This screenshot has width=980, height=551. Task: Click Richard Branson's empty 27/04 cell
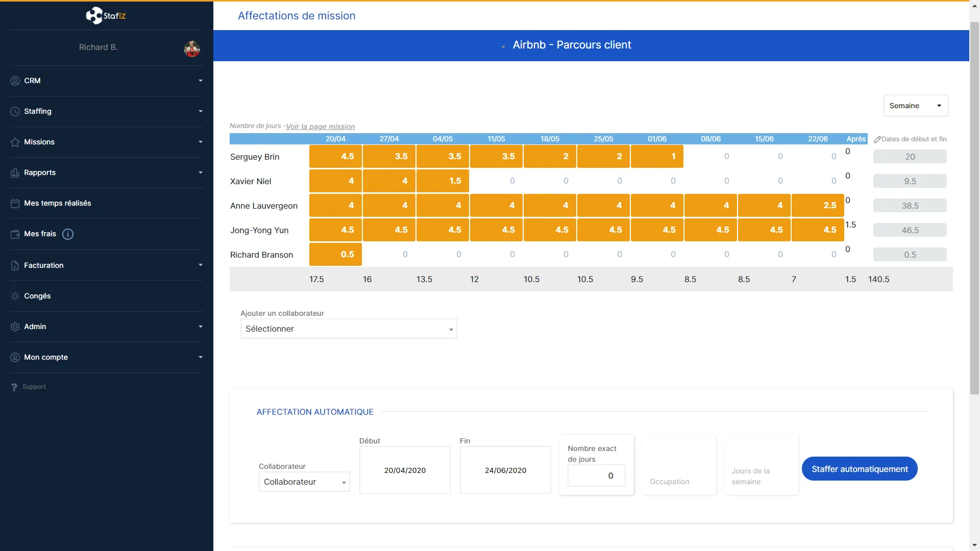pos(389,255)
